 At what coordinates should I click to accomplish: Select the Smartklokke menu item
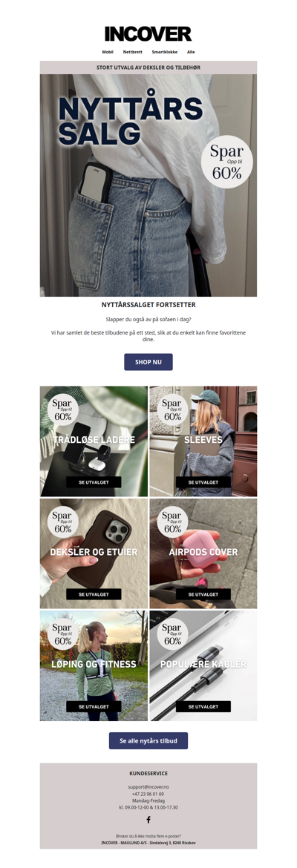(165, 52)
